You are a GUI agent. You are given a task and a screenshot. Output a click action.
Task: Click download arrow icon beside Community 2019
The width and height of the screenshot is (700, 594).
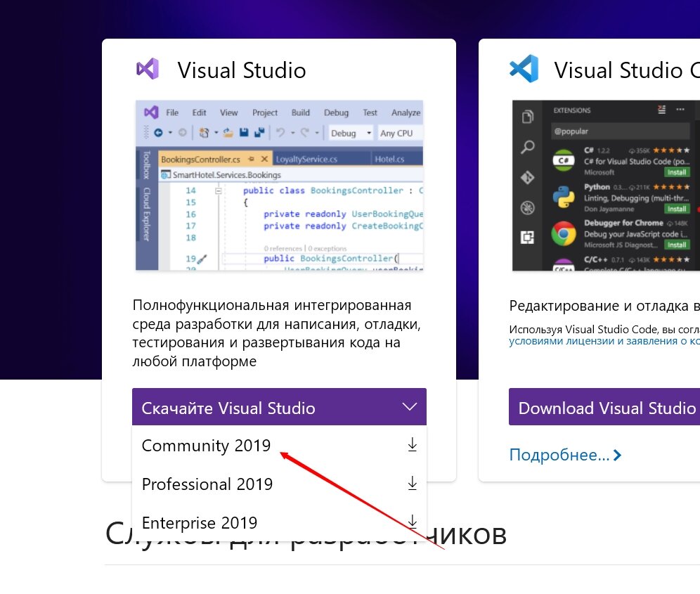412,445
